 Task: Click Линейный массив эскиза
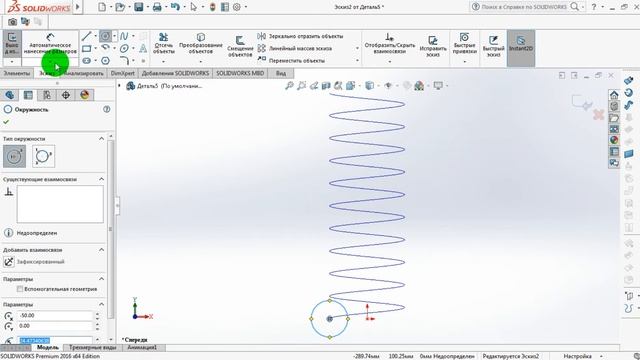point(295,49)
